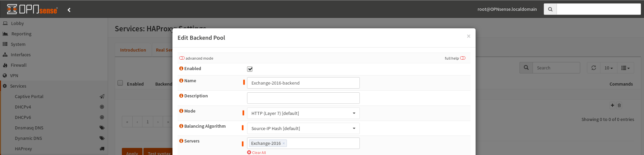This screenshot has height=155, width=644.
Task: Toggle the select-all Enabled checkbox in table header
Action: (120, 83)
